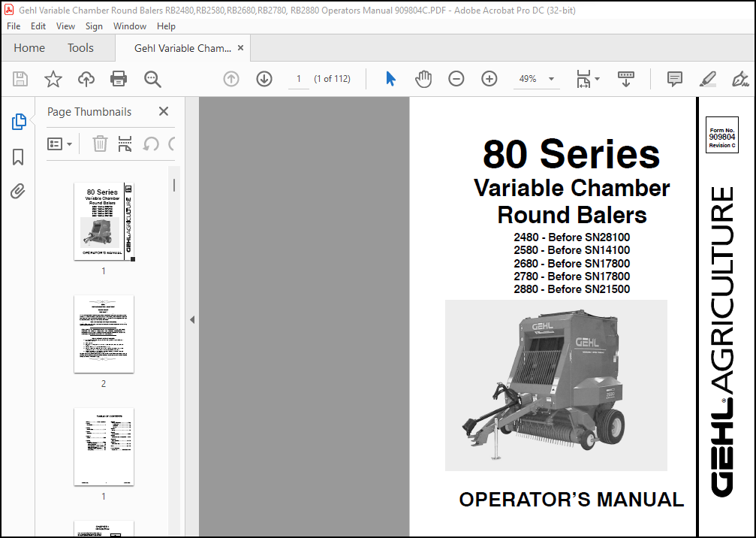This screenshot has width=756, height=538.
Task: Click the page number input field
Action: click(x=299, y=79)
